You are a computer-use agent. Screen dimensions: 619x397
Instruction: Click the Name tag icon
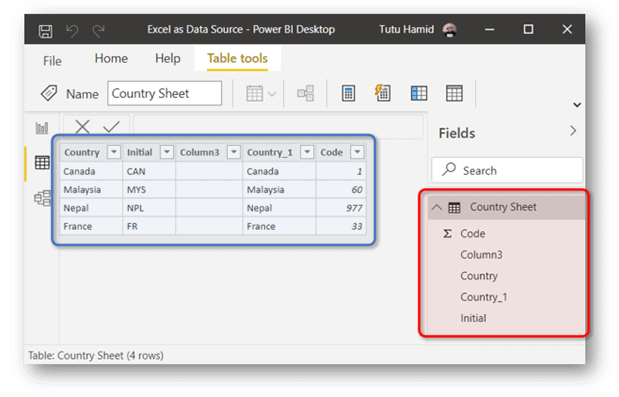click(49, 94)
